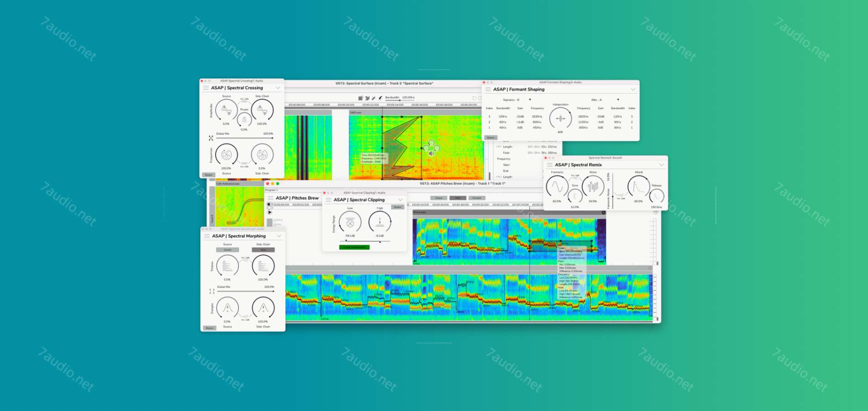Viewport: 868px width, 411px height.
Task: Click the button under Source in Spectral Morphing
Action: click(x=227, y=250)
